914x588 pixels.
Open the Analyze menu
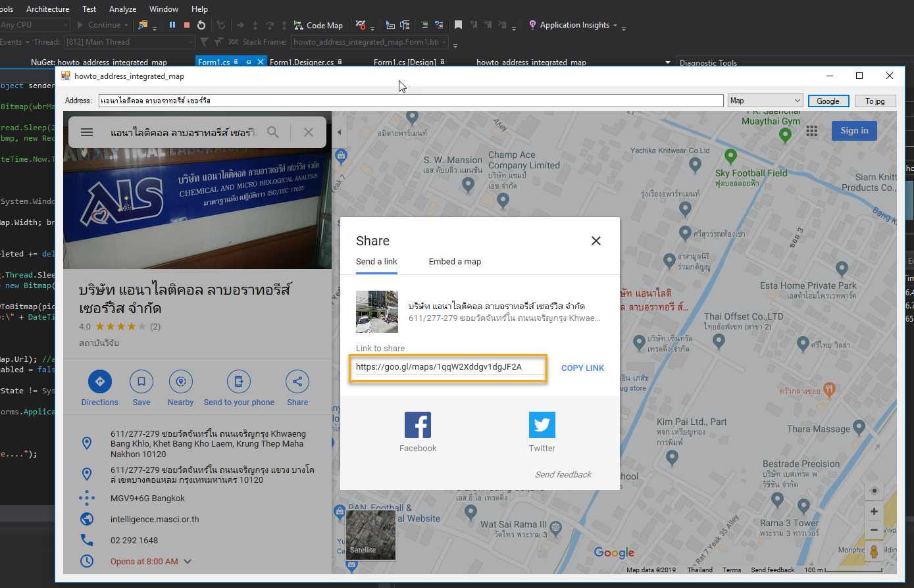click(122, 9)
